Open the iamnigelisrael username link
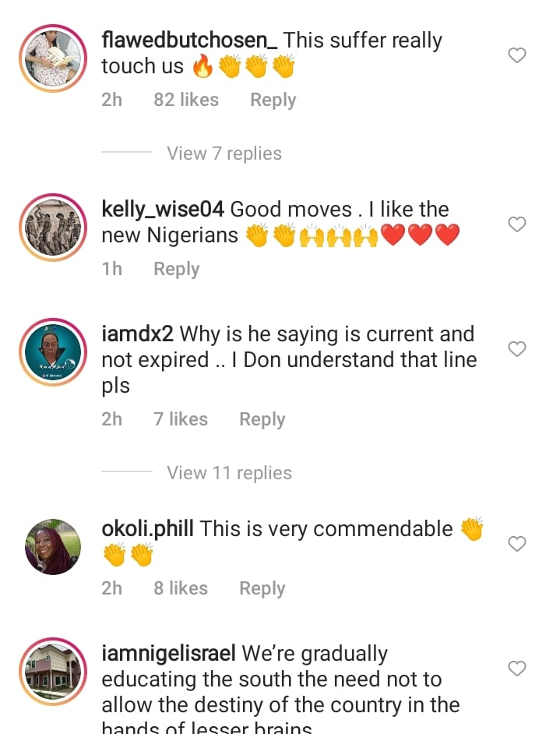The image size is (560, 734). pyautogui.click(x=169, y=654)
